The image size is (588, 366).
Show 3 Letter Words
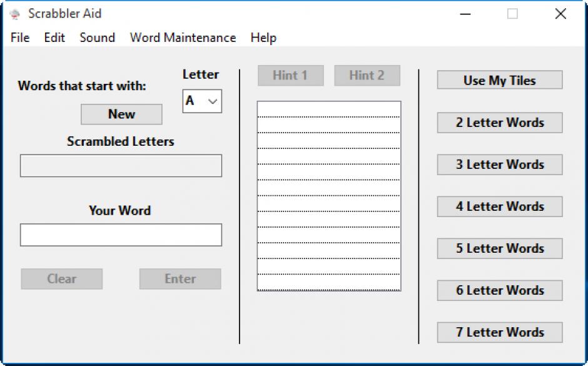500,165
